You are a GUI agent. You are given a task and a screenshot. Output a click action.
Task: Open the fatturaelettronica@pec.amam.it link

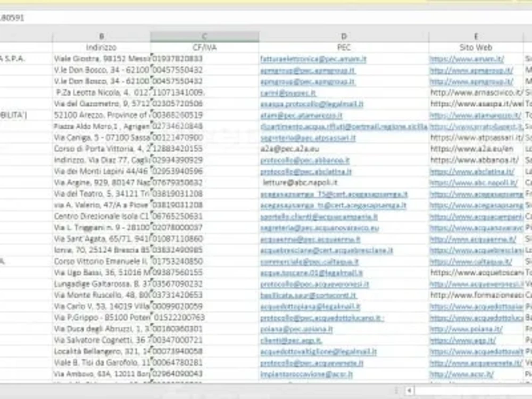tap(313, 59)
